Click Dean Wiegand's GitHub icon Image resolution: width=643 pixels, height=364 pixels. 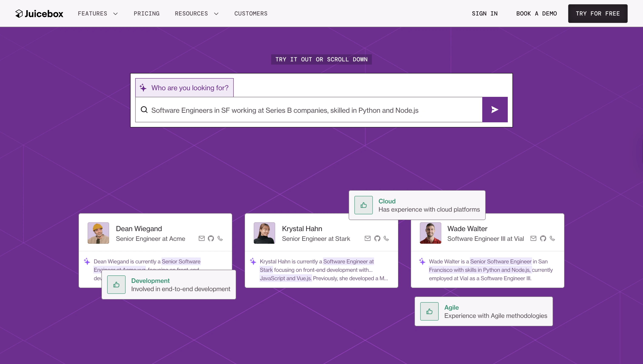pyautogui.click(x=211, y=238)
